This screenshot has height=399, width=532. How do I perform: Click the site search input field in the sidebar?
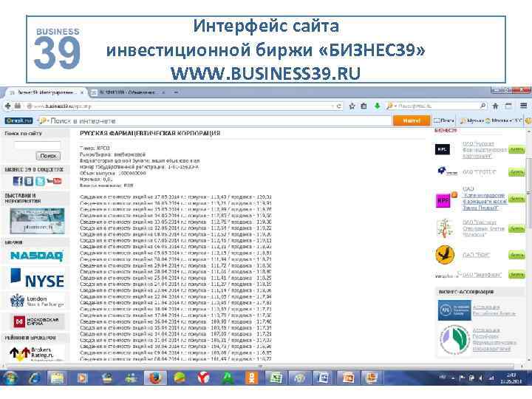38,145
